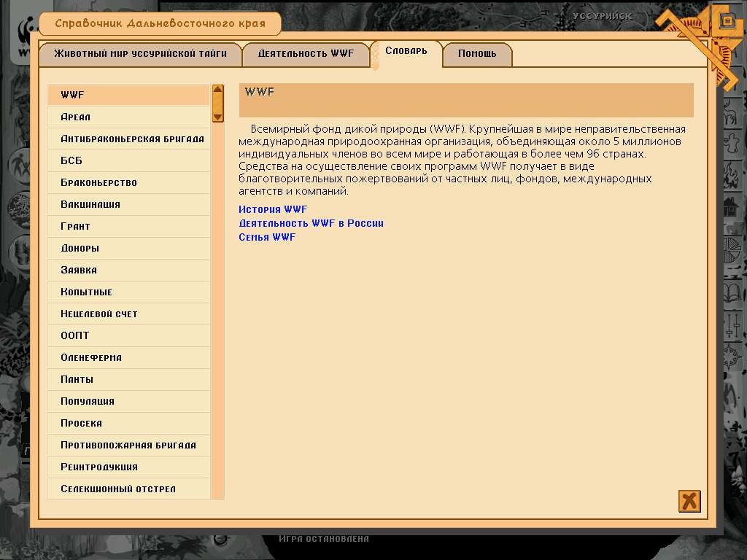Select Доноры entry
747x560 pixels.
tap(128, 248)
